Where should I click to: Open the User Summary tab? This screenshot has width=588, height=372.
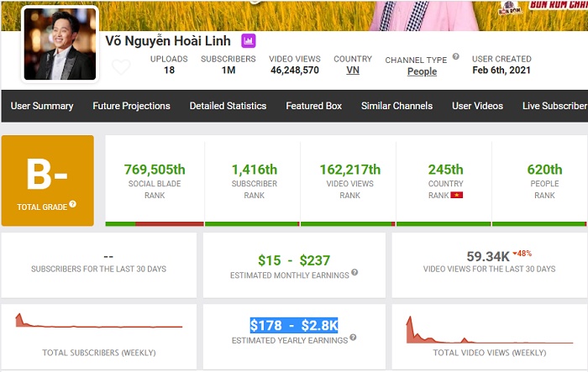click(x=42, y=106)
